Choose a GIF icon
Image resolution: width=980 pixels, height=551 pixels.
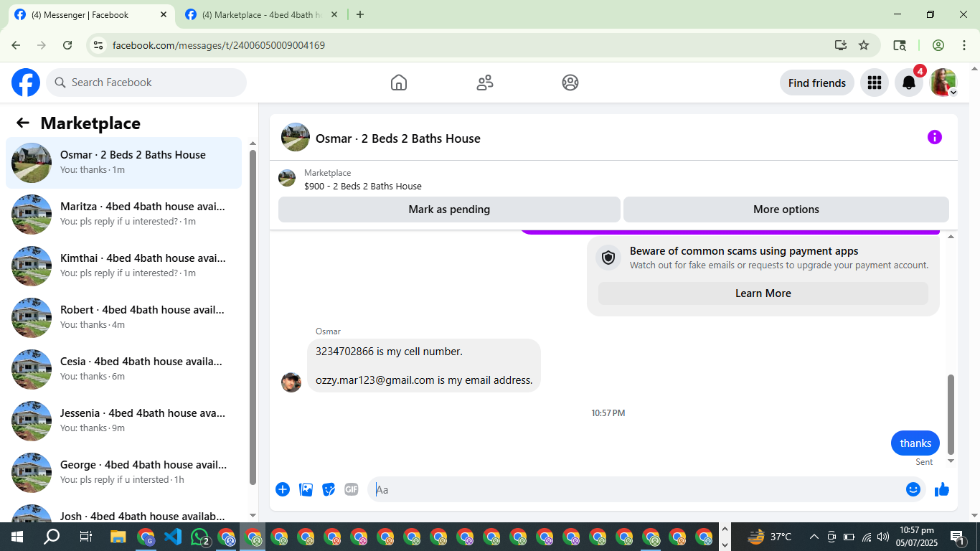[352, 489]
